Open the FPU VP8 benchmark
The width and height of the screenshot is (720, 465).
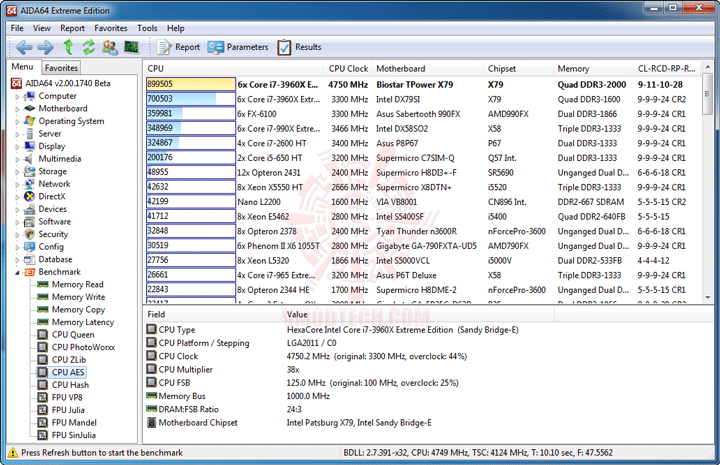coord(67,398)
